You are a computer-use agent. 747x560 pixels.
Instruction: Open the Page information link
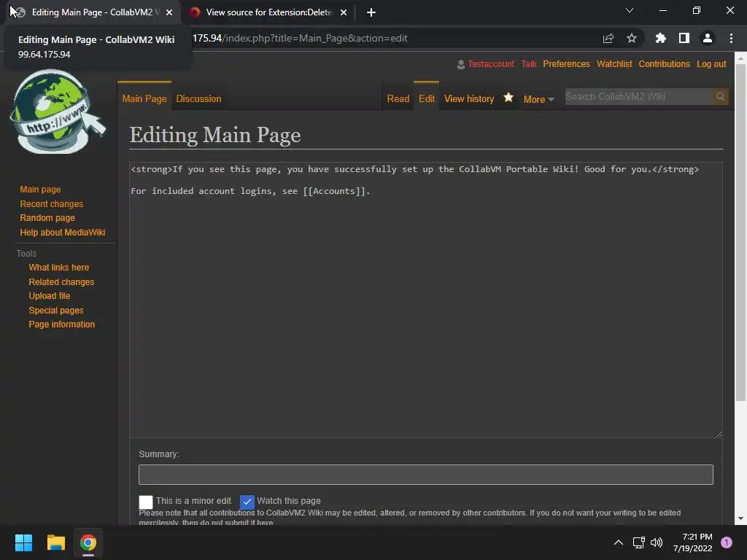pyautogui.click(x=61, y=324)
